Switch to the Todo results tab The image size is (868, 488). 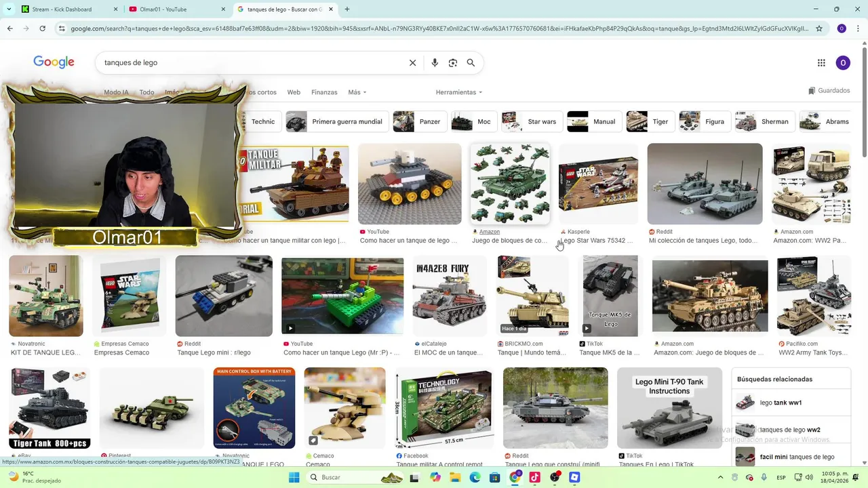tap(146, 92)
